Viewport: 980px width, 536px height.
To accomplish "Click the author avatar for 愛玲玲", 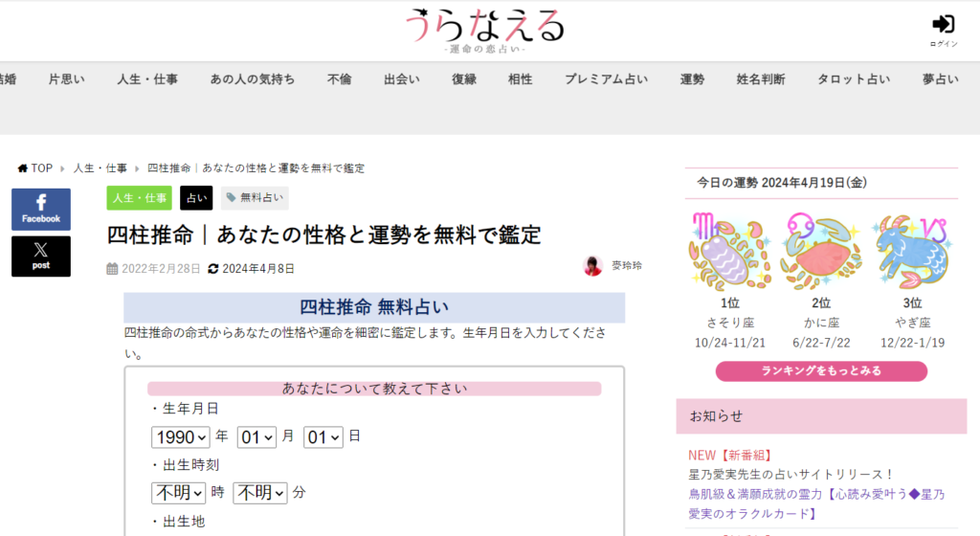I will pos(592,266).
